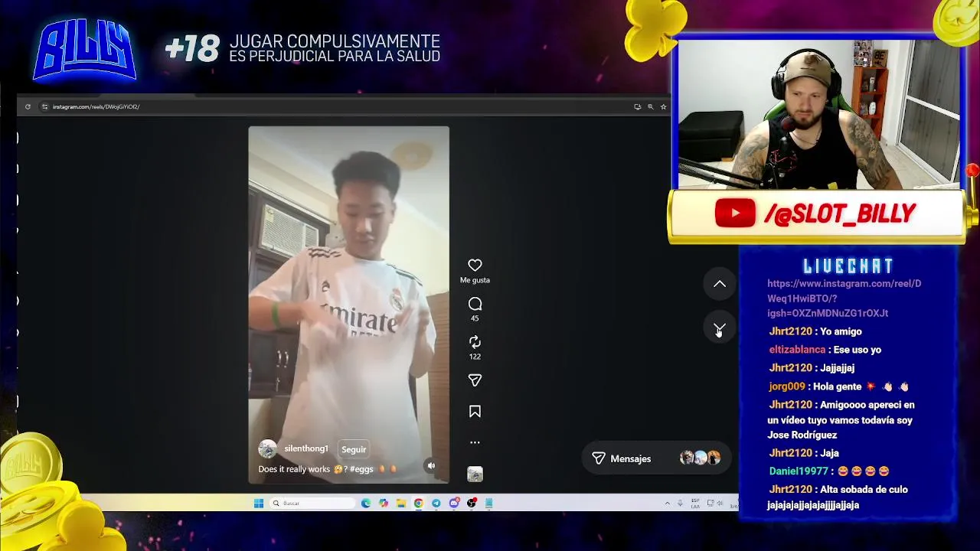Open the OBS icon on the taskbar
The image size is (980, 551).
tap(472, 503)
